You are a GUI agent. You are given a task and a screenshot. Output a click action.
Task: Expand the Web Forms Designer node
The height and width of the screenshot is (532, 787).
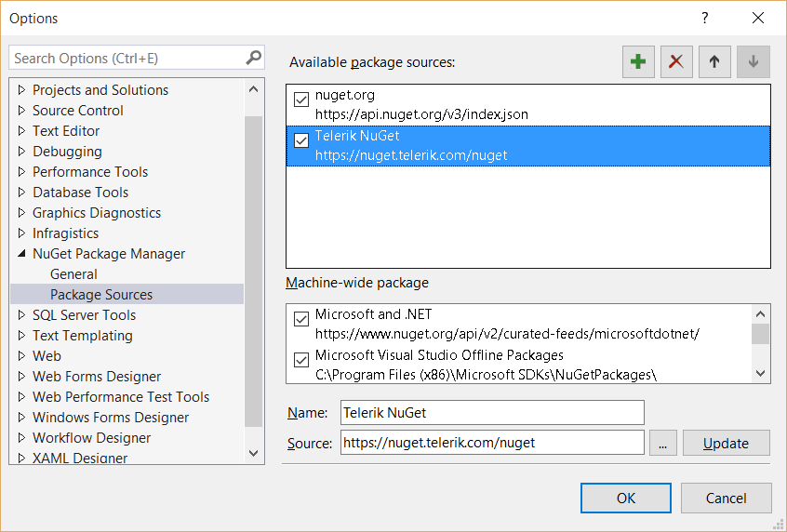(x=21, y=377)
